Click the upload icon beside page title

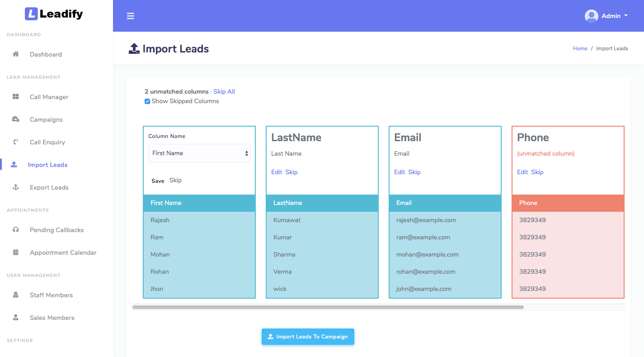click(134, 48)
